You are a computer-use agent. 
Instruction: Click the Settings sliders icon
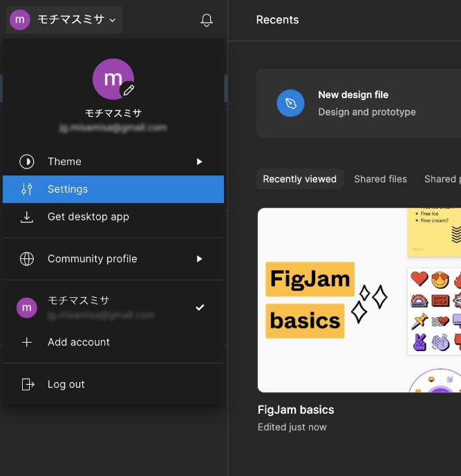(x=27, y=189)
